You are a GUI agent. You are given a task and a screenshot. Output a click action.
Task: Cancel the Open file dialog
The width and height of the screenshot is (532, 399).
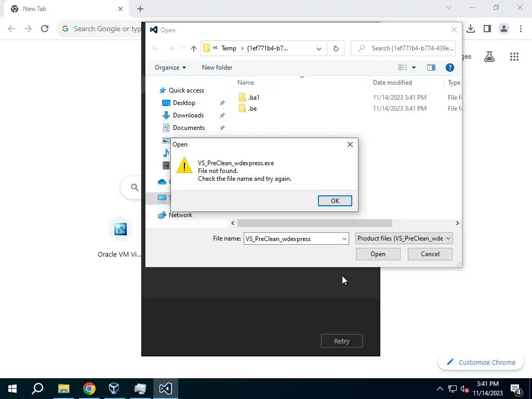pos(430,254)
